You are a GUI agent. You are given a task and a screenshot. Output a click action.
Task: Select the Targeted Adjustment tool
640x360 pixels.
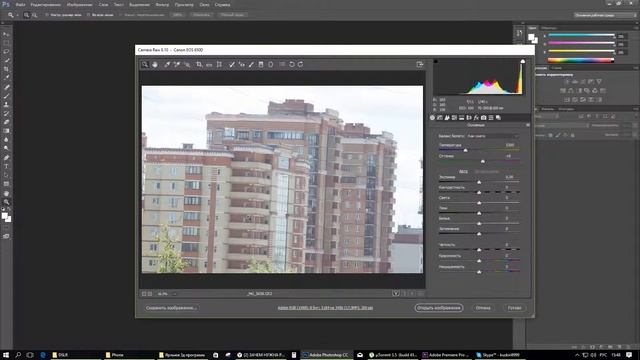(187, 64)
